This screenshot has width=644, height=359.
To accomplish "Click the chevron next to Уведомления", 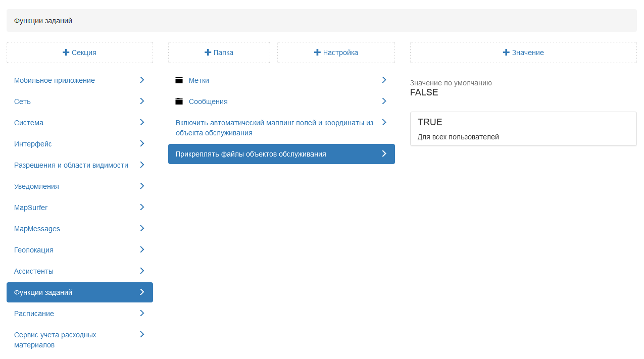I will tap(142, 186).
